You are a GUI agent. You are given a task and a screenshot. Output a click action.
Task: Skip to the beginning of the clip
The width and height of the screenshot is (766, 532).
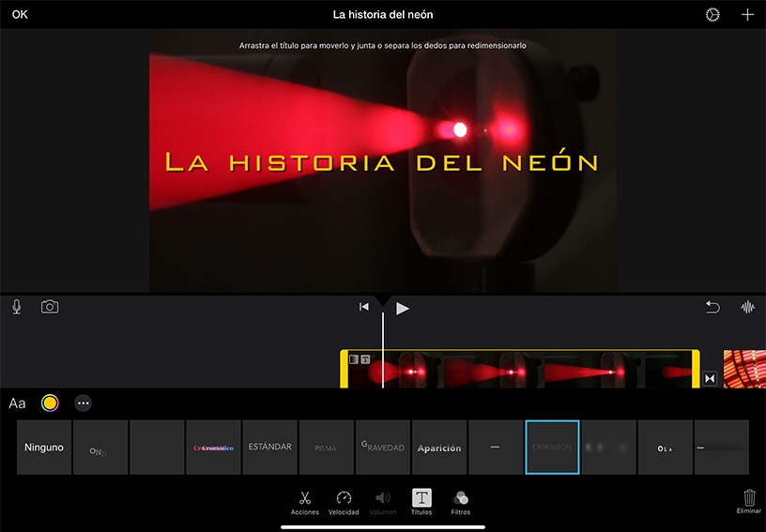tap(364, 307)
